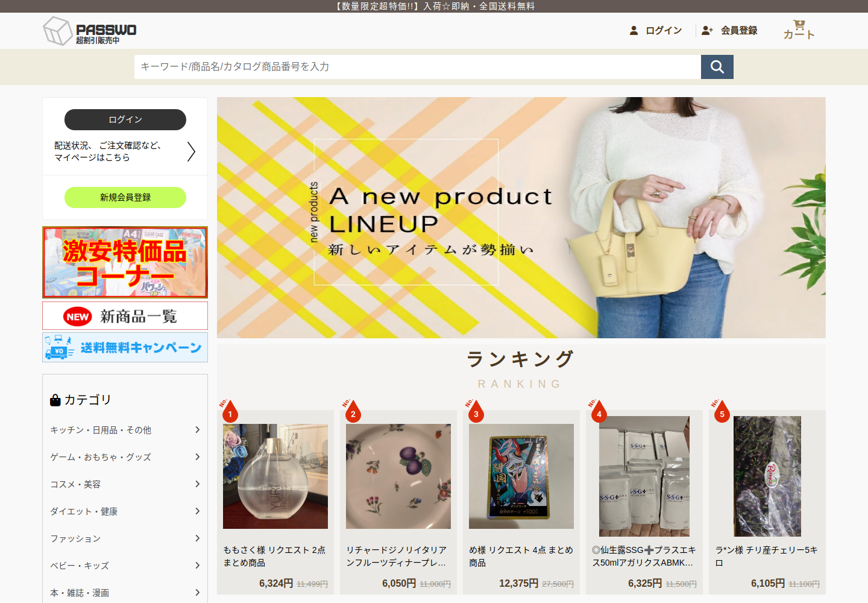Expand ゲーム・おもちゃ・グッズ category chevron
This screenshot has height=603, width=868.
(197, 456)
